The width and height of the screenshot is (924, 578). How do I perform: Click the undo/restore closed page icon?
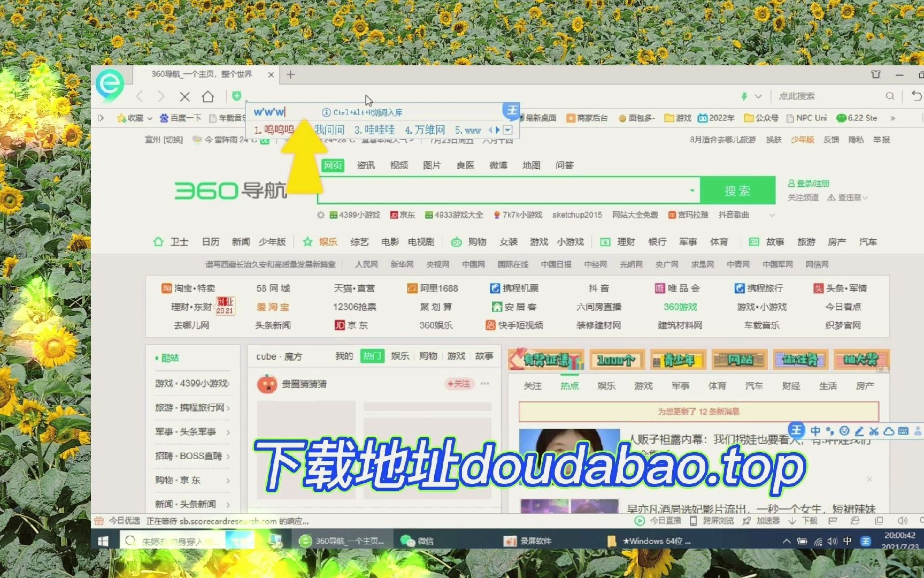click(x=917, y=96)
